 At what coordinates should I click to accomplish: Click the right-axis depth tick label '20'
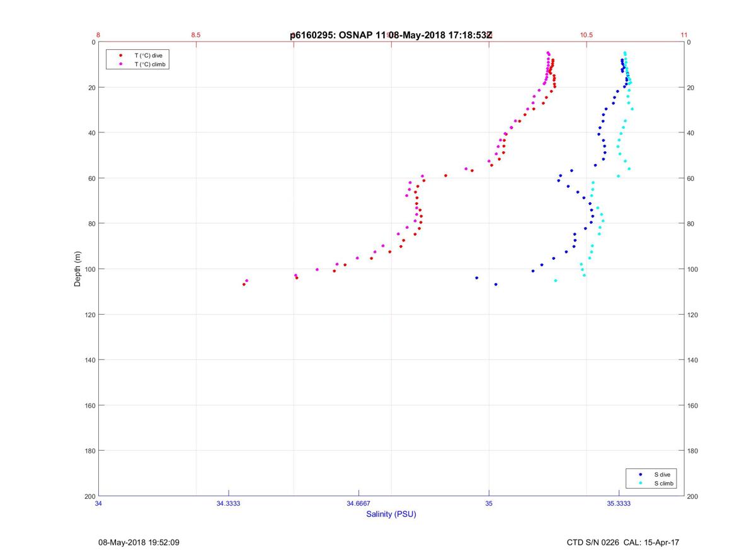pos(691,88)
